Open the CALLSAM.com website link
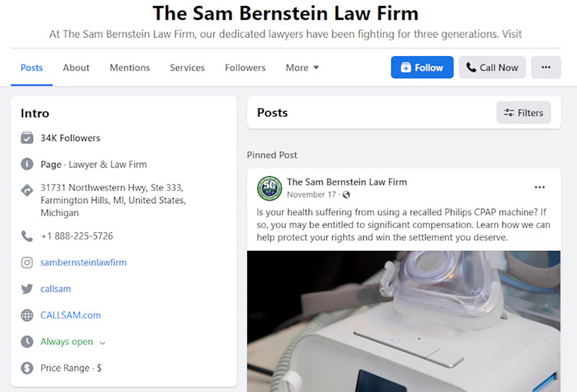The width and height of the screenshot is (577, 392). click(71, 315)
